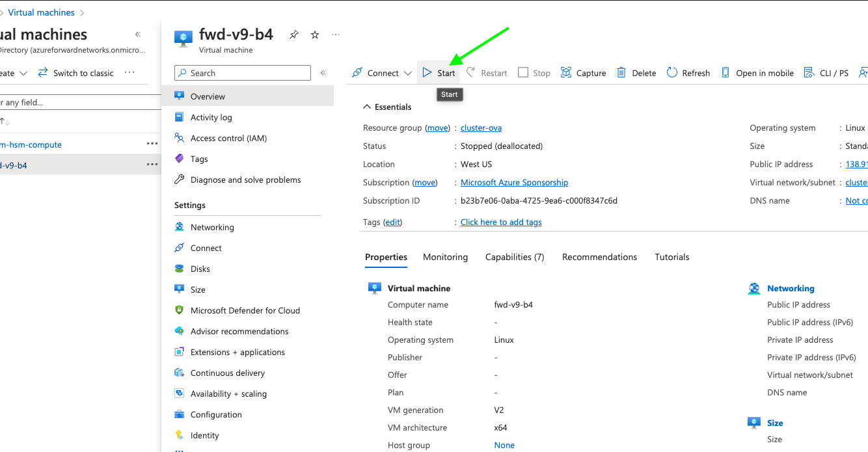Open the cluster-ova resource group link

(x=481, y=128)
